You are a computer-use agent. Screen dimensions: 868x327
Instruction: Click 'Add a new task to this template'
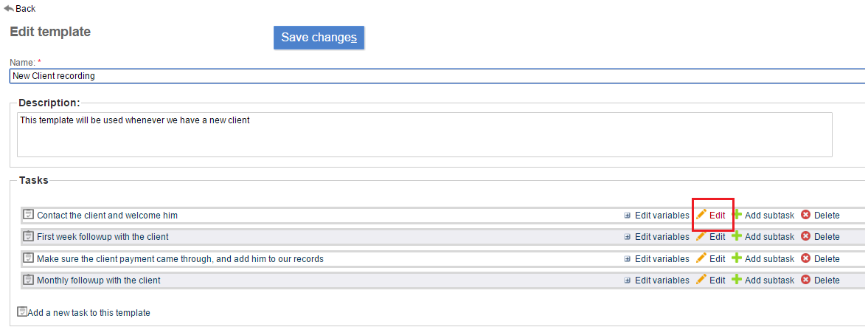tap(88, 313)
